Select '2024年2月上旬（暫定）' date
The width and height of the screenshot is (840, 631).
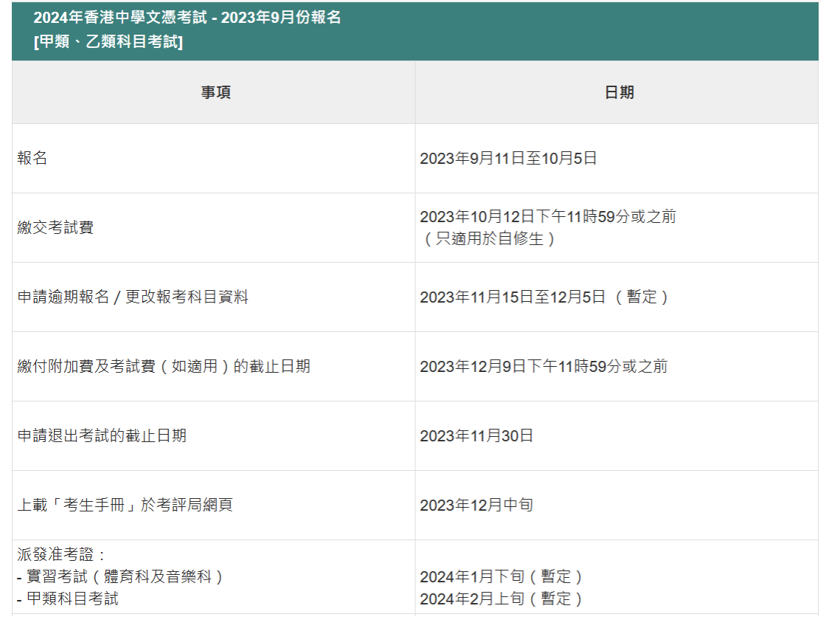pos(501,599)
